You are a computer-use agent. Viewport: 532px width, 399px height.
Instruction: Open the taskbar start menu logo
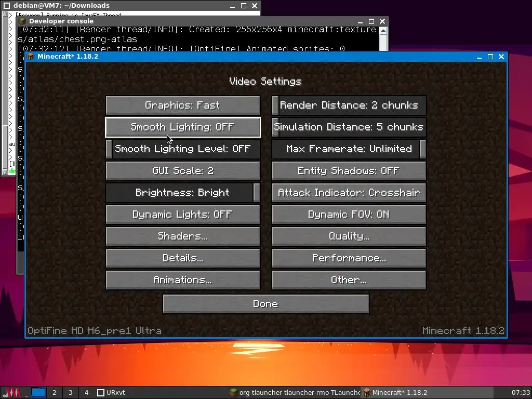[11, 393]
